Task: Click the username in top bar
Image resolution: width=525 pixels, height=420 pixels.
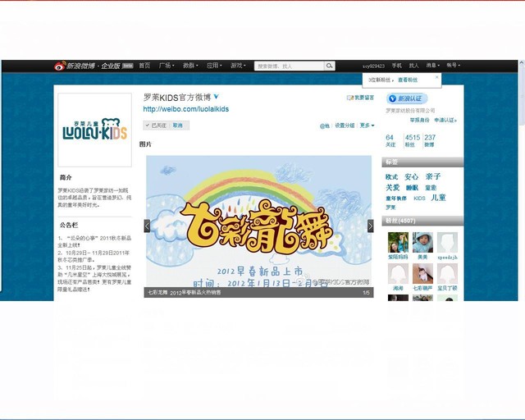Action: tap(373, 66)
